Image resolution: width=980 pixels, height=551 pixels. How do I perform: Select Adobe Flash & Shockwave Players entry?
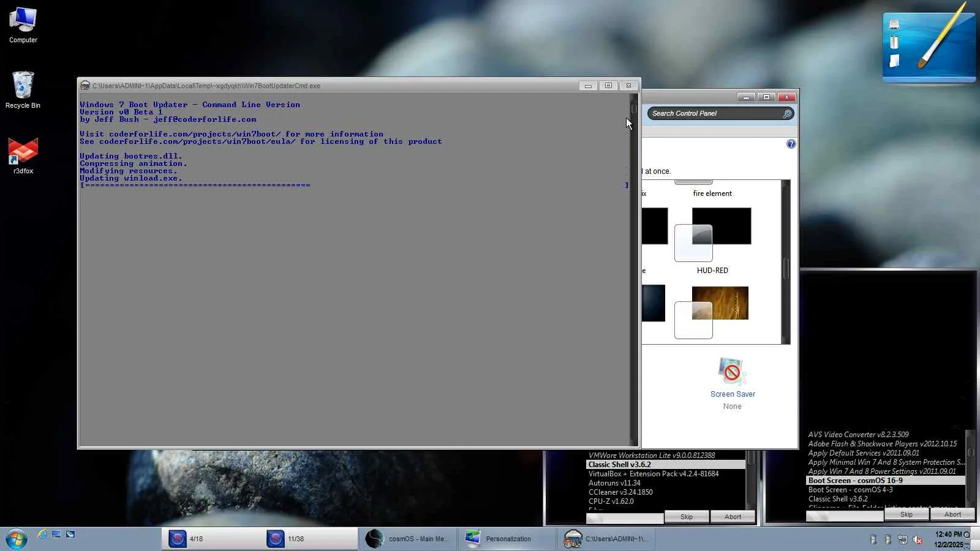coord(882,444)
